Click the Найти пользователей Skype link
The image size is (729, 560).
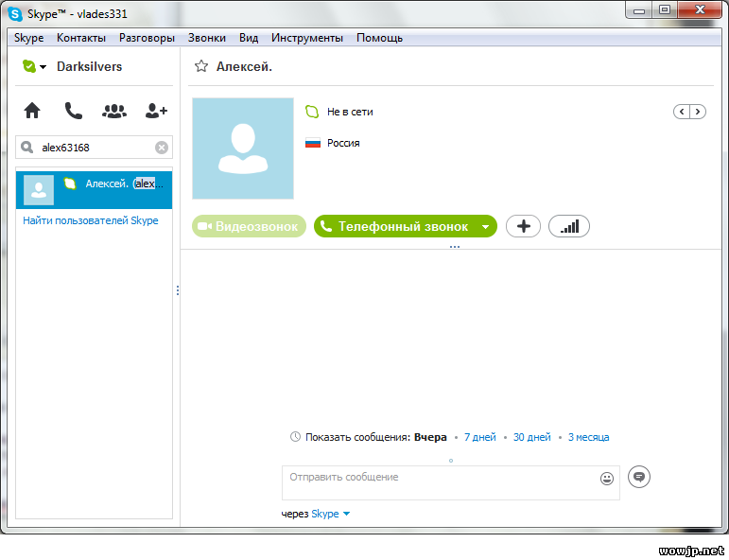pos(91,220)
